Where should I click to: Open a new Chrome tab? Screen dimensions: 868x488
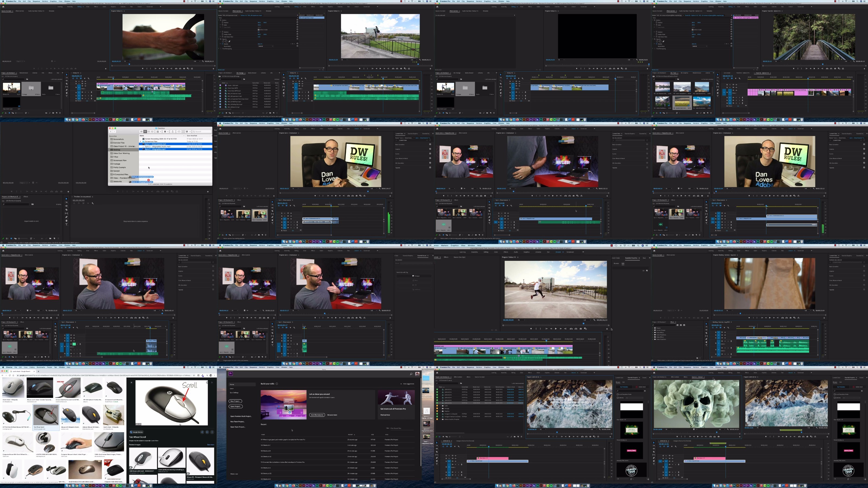pyautogui.click(x=39, y=371)
